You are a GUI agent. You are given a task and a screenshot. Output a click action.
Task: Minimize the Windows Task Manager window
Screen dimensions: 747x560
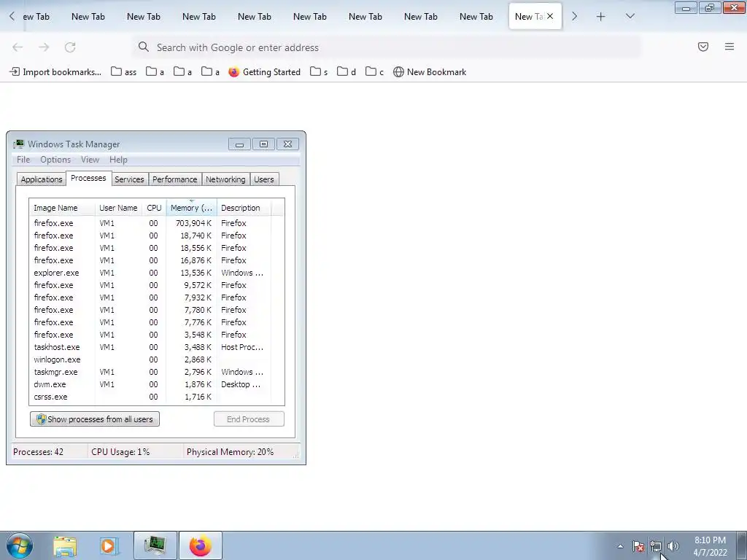(239, 144)
